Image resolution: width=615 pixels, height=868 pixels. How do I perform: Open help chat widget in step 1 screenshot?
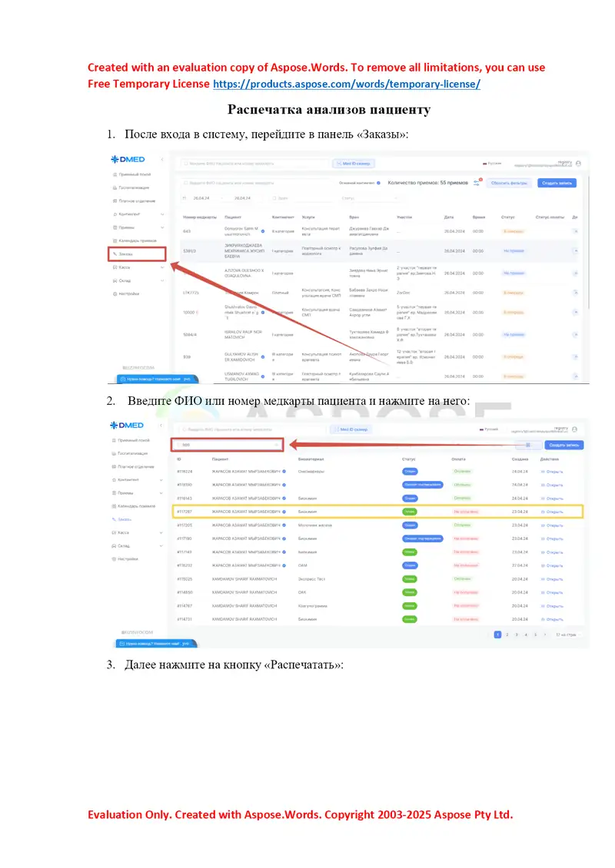[x=156, y=379]
